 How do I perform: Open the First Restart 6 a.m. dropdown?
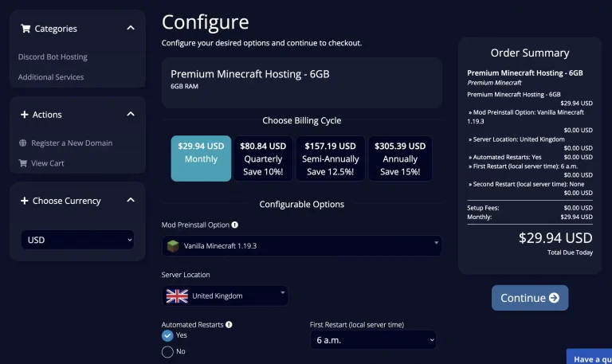[373, 340]
